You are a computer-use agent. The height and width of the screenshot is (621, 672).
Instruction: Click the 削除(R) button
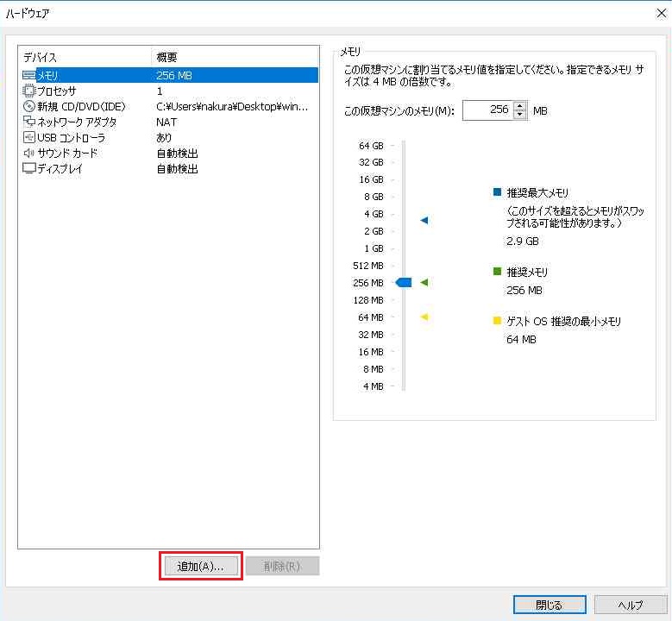pyautogui.click(x=282, y=566)
